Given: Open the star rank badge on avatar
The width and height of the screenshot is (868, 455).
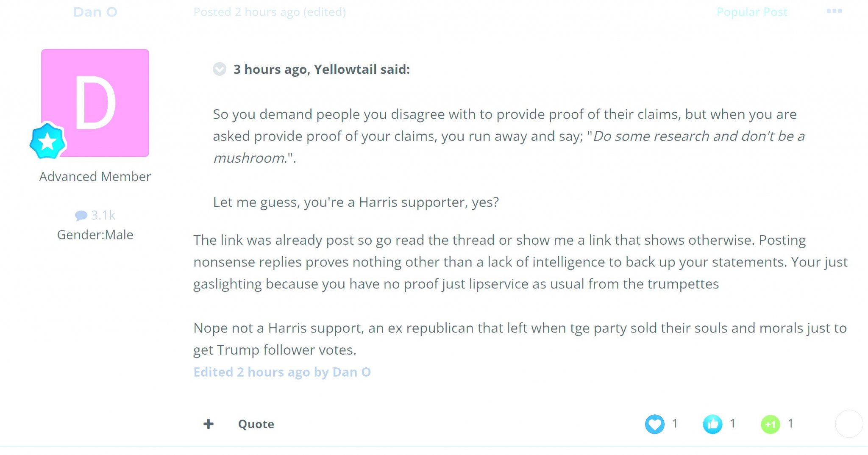Looking at the screenshot, I should 47,141.
